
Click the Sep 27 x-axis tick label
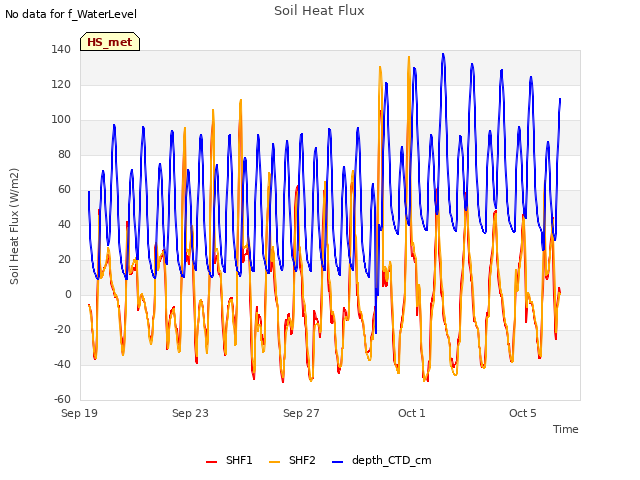[x=301, y=413]
